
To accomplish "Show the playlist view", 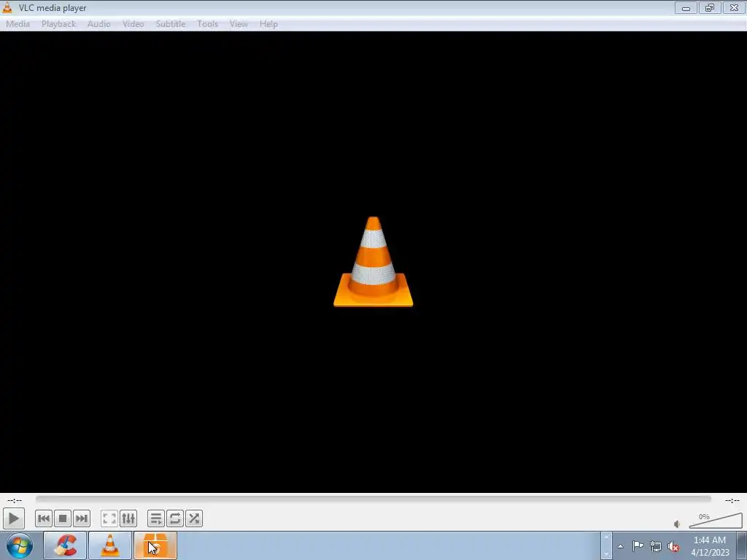I will 156,518.
